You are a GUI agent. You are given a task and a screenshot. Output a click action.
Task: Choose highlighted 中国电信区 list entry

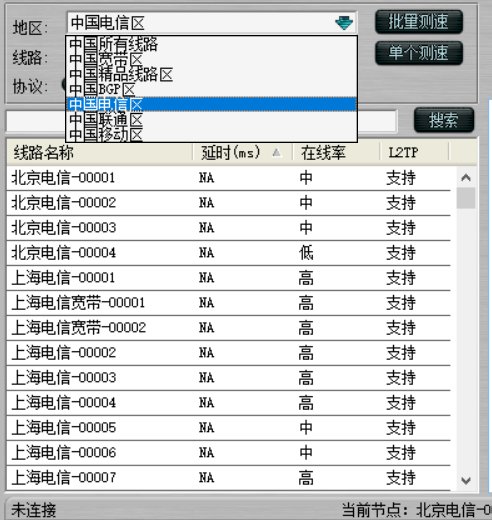(x=211, y=104)
